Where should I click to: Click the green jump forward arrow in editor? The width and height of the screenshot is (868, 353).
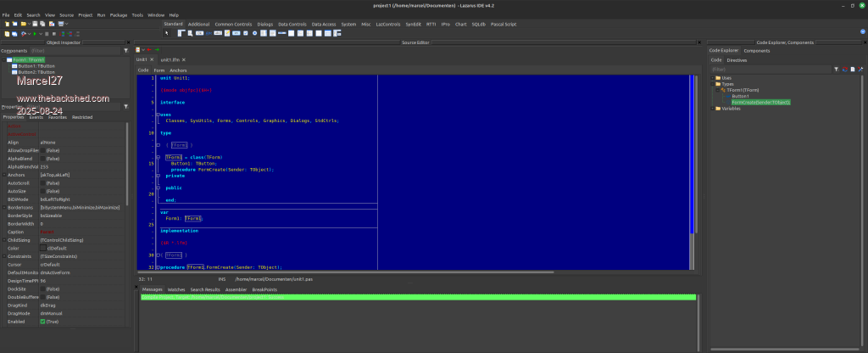tap(157, 50)
